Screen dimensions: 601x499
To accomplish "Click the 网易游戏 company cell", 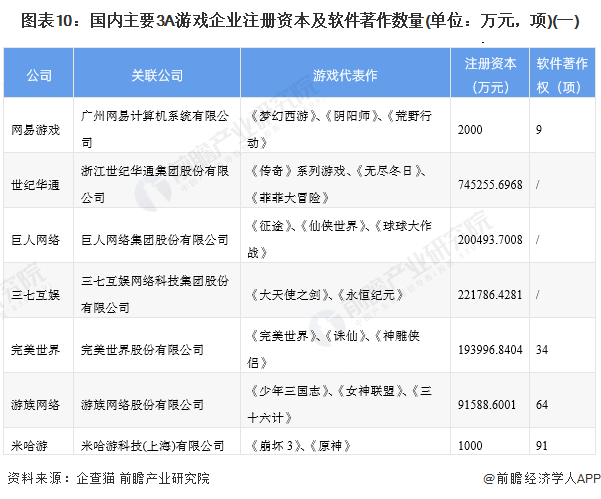I will (39, 125).
